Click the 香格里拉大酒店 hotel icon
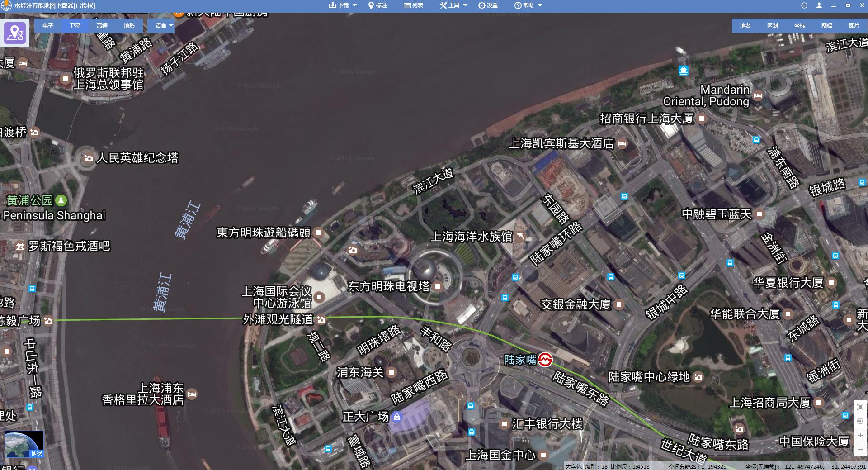 coord(192,394)
